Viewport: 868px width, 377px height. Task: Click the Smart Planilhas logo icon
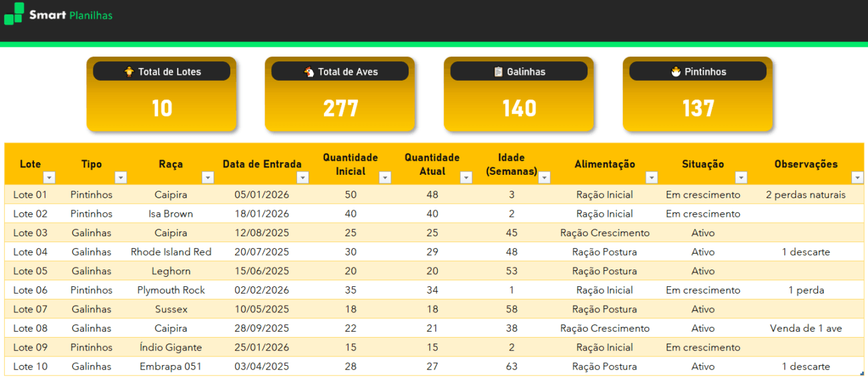[x=14, y=14]
